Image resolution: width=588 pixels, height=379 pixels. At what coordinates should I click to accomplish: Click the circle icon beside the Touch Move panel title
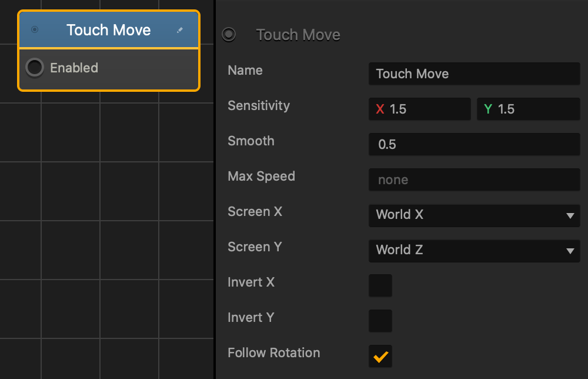click(229, 35)
